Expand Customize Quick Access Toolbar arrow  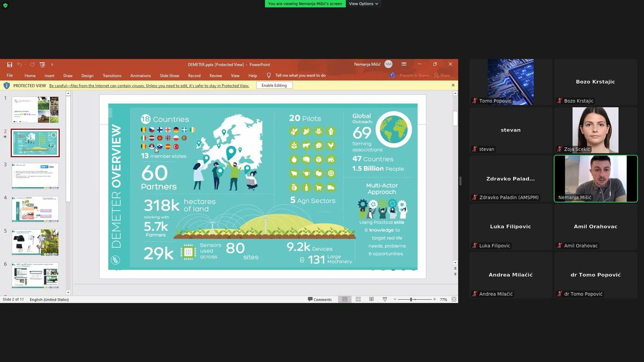pos(52,64)
